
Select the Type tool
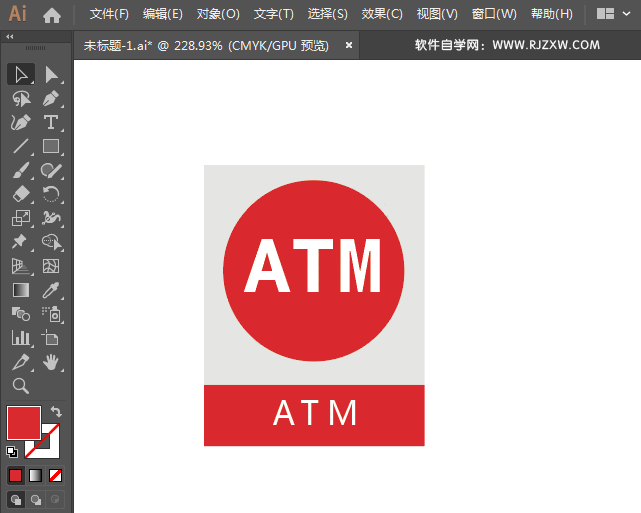click(52, 123)
